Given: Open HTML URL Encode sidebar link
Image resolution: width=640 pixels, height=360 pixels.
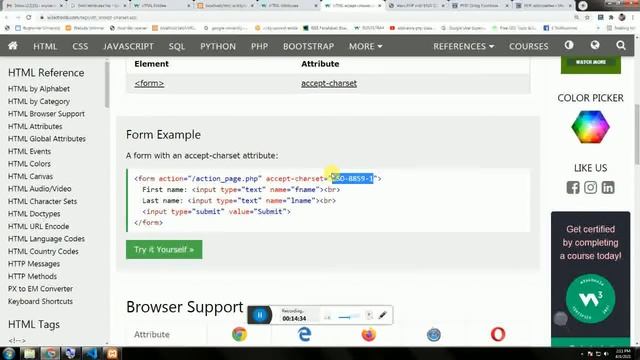Looking at the screenshot, I should point(38,226).
